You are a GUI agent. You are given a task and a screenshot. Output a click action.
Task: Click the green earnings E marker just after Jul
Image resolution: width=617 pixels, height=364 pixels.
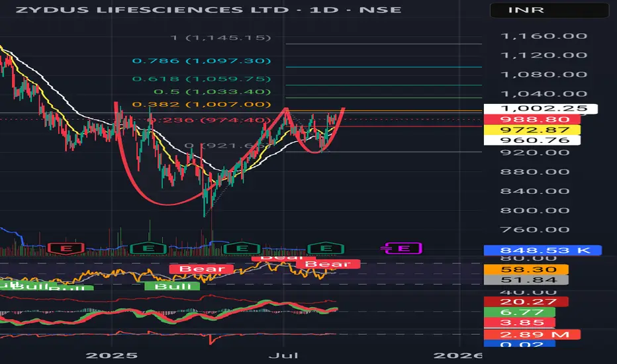click(x=326, y=248)
